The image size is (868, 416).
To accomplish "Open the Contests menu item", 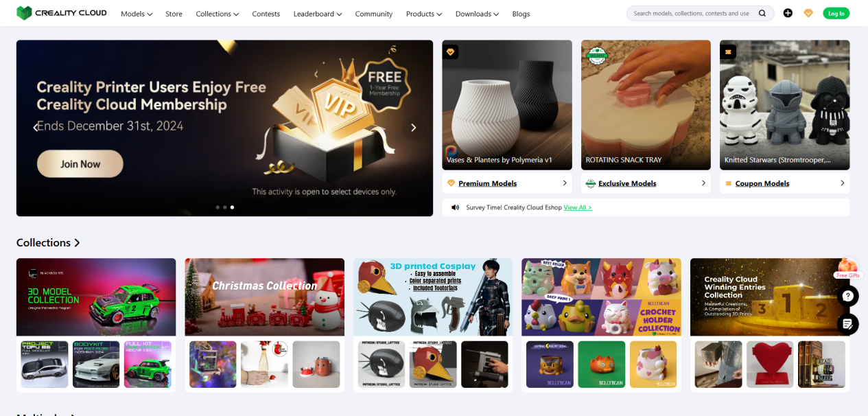I will click(266, 14).
